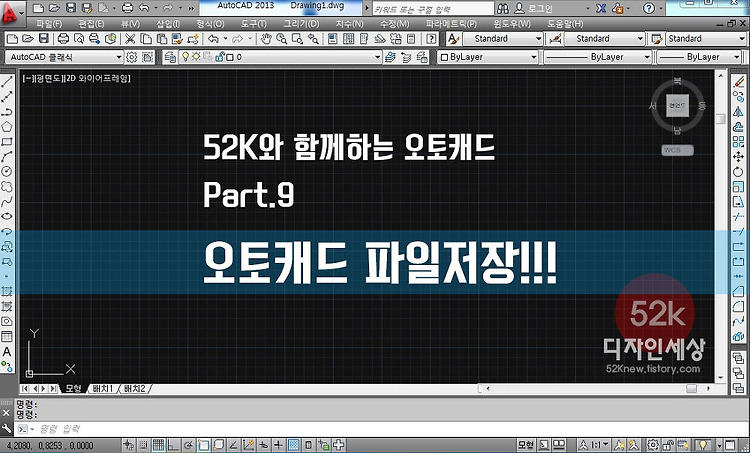Click the horizontal scrollbar below drawing area
The image size is (750, 453).
click(596, 388)
